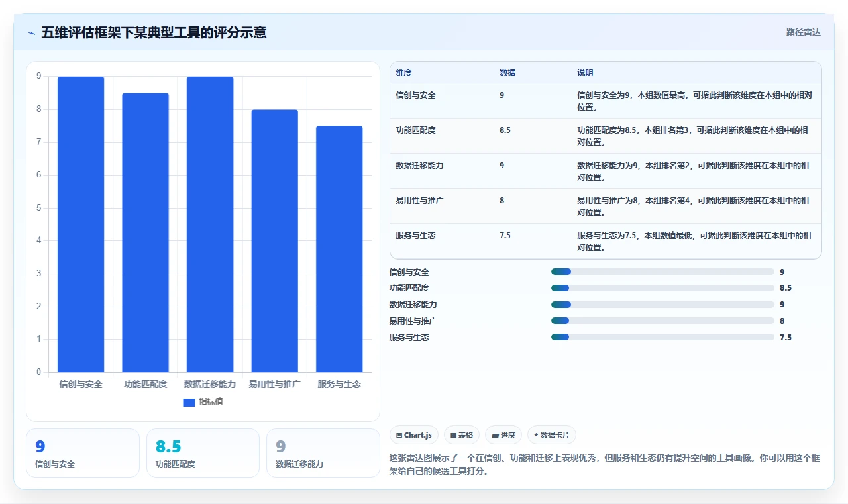Select the 数据卡片 tag chip

point(552,435)
